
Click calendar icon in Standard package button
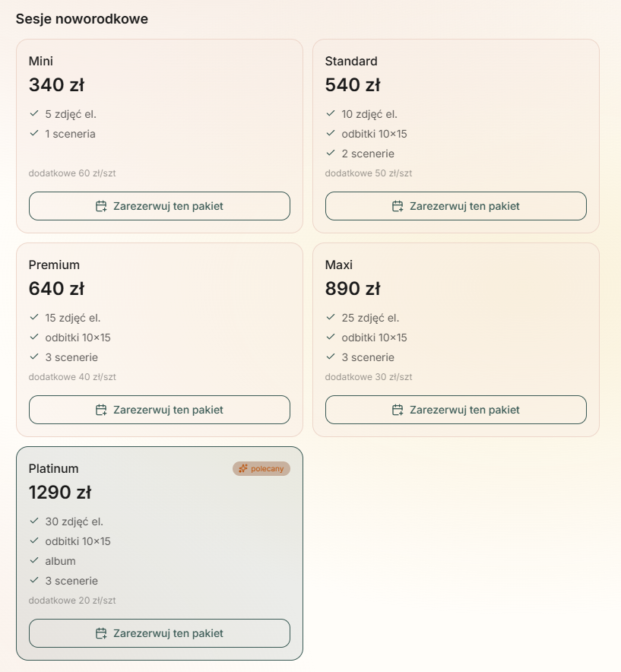(398, 206)
